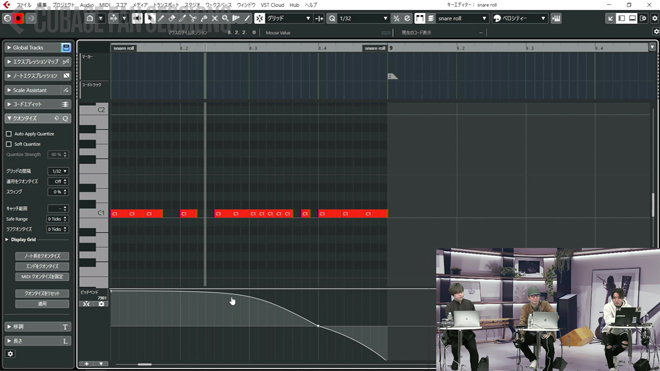Collapse the クオンタイズ section
This screenshot has height=371, width=660.
pyautogui.click(x=9, y=118)
